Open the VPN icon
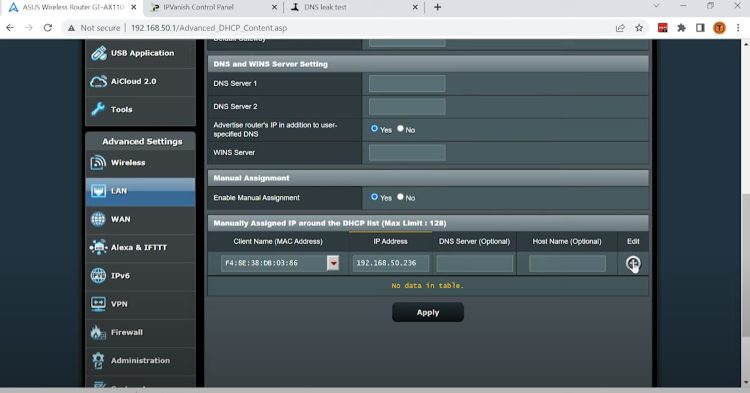The image size is (750, 393). point(99,304)
